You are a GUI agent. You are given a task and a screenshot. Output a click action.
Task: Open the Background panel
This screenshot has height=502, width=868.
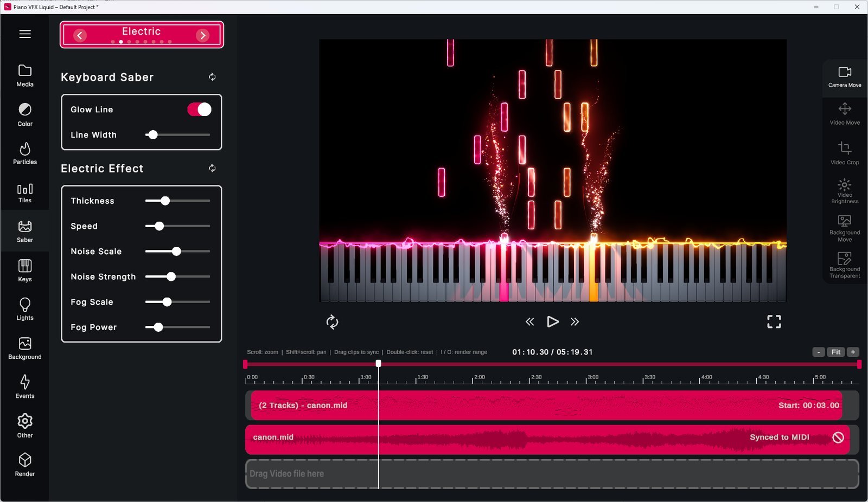[25, 349]
